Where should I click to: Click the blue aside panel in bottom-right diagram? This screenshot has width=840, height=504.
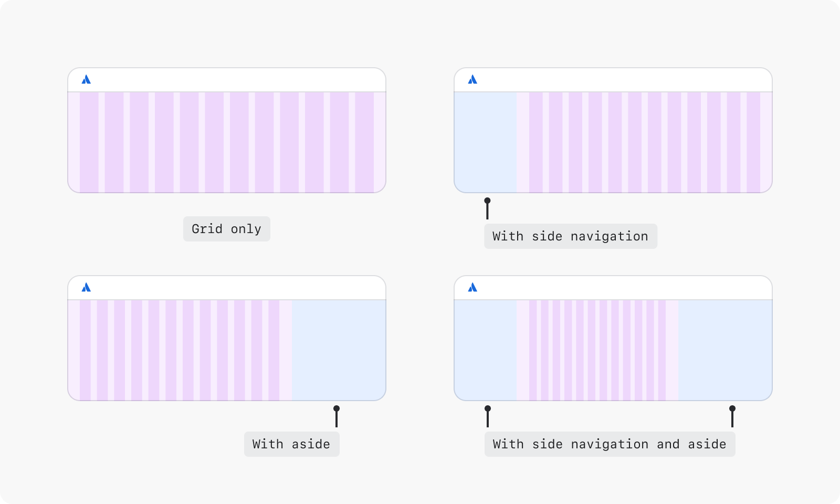tap(725, 350)
